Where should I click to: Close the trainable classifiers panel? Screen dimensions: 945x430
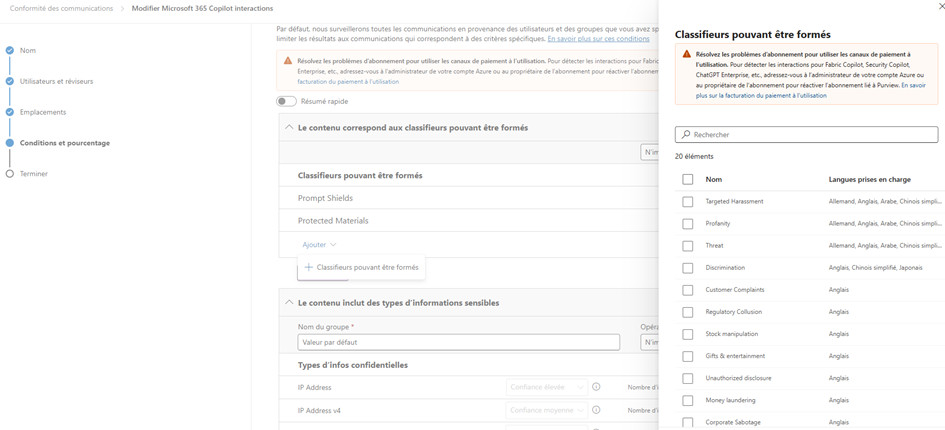point(941,6)
